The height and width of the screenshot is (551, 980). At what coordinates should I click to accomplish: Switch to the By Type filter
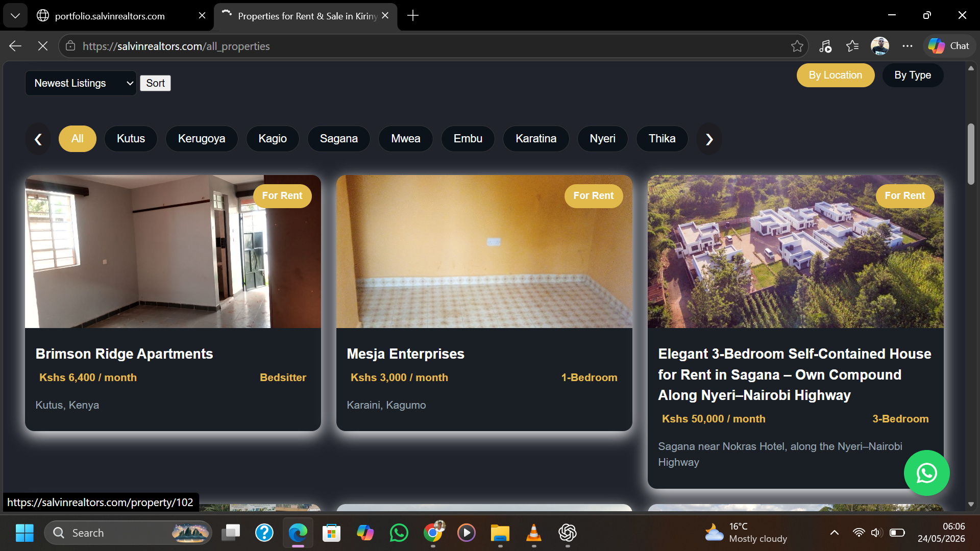coord(913,75)
